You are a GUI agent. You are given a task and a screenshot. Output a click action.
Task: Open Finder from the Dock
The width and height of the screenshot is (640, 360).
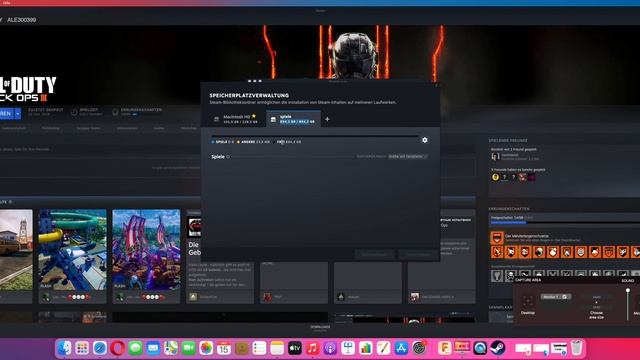pyautogui.click(x=64, y=348)
